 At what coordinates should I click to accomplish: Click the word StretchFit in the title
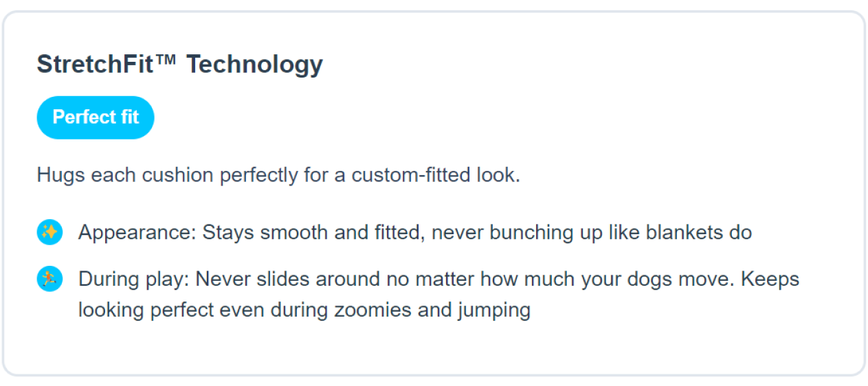(x=94, y=65)
